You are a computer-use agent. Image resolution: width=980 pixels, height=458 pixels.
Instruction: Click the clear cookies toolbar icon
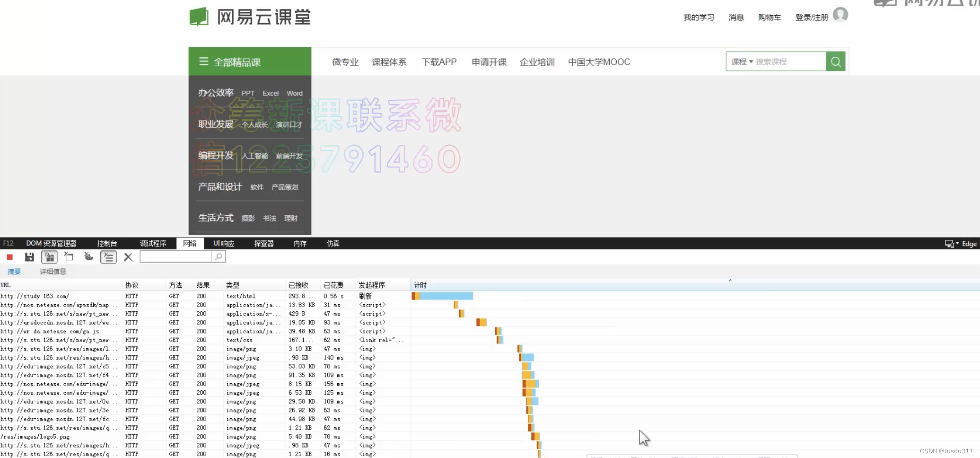coord(88,257)
